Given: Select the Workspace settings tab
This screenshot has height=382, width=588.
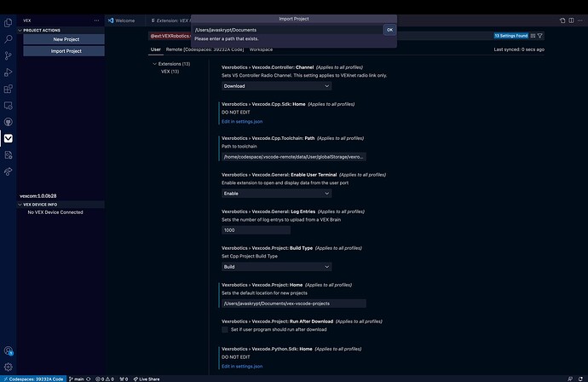Looking at the screenshot, I should 261,49.
